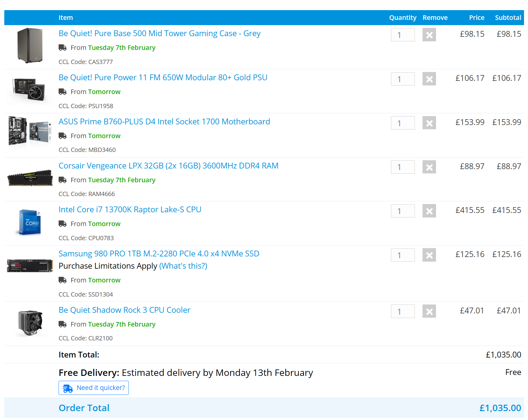Click the CCL Code: MBD3460 text
The width and height of the screenshot is (528, 420).
87,150
